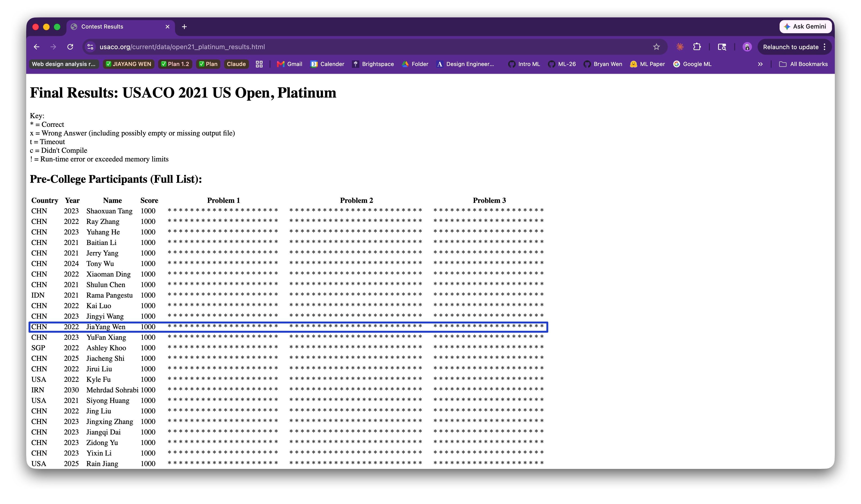Click the year 2024 in Tony Wu row
Screen dimensions: 861x504
point(71,263)
